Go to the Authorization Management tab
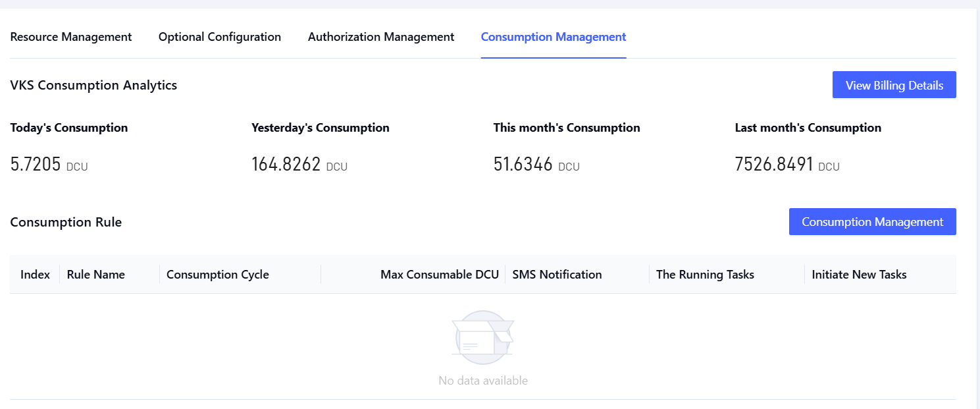 (381, 37)
